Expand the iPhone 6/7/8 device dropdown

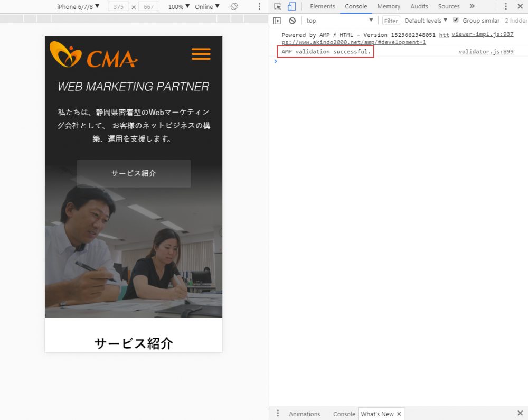(78, 6)
